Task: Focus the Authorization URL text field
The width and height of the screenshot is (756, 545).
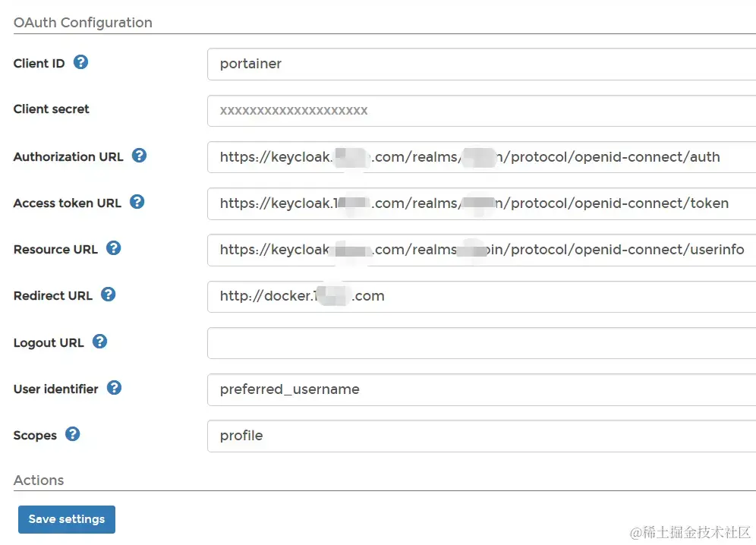Action: [x=455, y=157]
